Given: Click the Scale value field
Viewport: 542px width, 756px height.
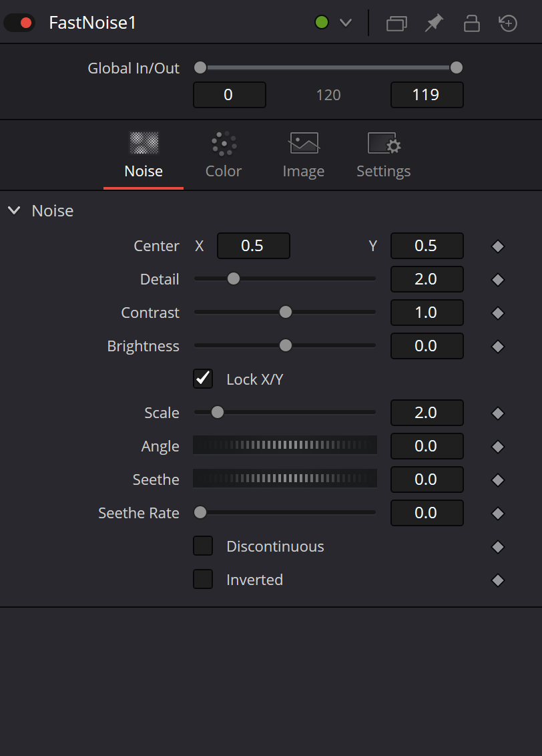Looking at the screenshot, I should [x=427, y=413].
